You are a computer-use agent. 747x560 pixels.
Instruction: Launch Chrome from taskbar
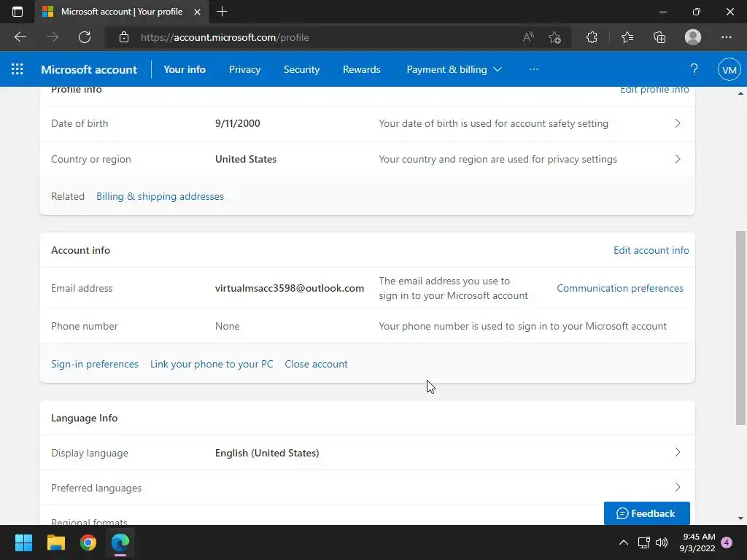(88, 542)
